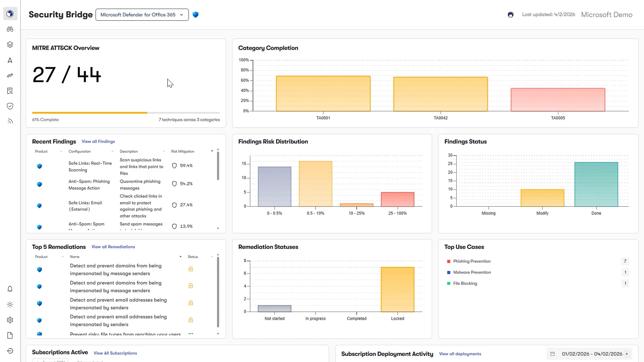Open the layers icon in the sidebar
Viewport: 644px width, 362px height.
point(10,44)
